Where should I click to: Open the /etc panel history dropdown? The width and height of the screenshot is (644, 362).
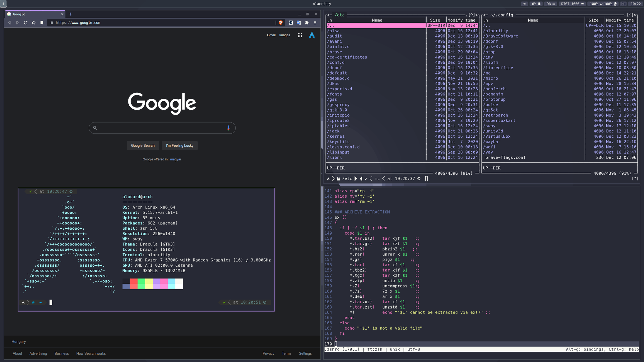tap(472, 15)
